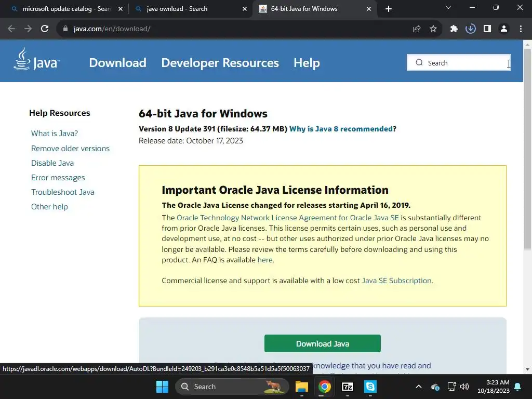Open the clock showing 3:23 AM 10/18/2023

click(x=494, y=387)
